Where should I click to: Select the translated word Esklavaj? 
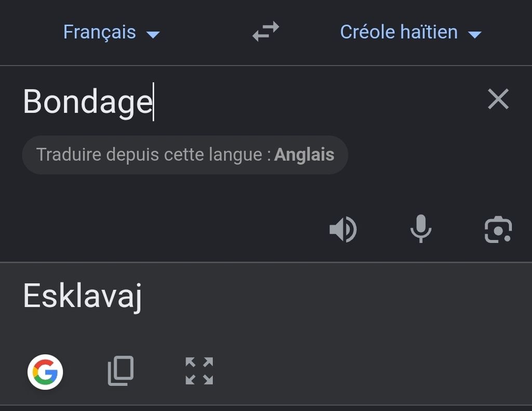[x=83, y=297]
